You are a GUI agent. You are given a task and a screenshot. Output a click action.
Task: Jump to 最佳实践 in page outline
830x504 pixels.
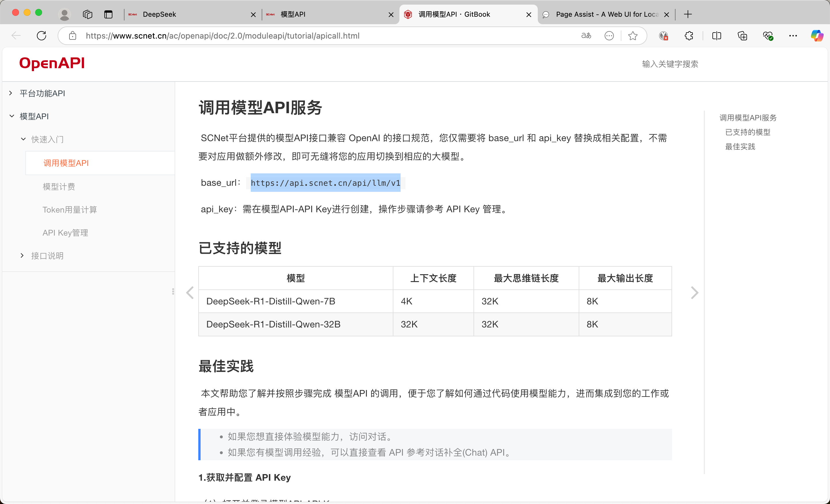pos(740,147)
